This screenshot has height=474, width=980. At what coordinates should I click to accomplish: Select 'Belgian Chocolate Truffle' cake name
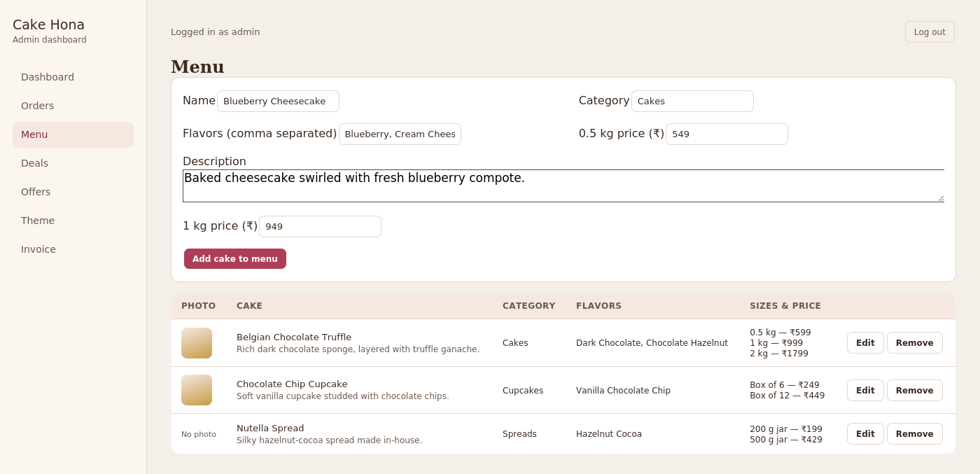[294, 337]
